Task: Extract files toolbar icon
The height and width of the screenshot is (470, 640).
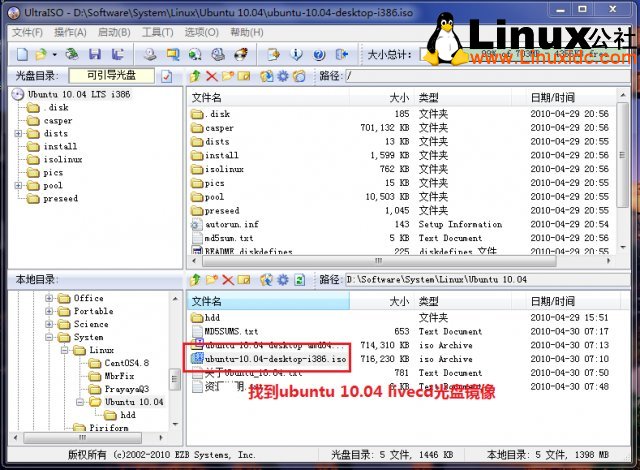Action: pos(273,54)
